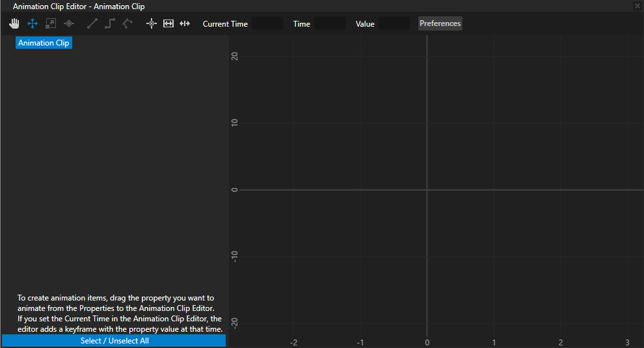Focus the Current Time input field
This screenshot has width=644, height=348.
coord(267,24)
